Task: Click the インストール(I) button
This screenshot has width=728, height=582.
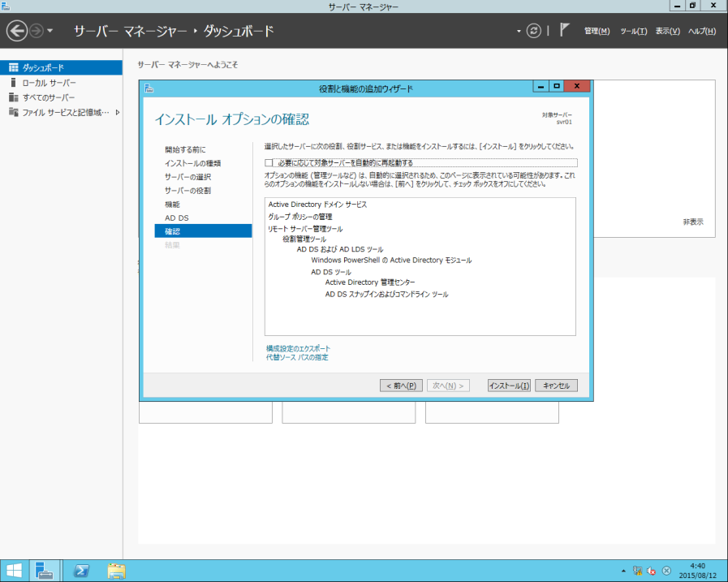Action: (x=510, y=386)
